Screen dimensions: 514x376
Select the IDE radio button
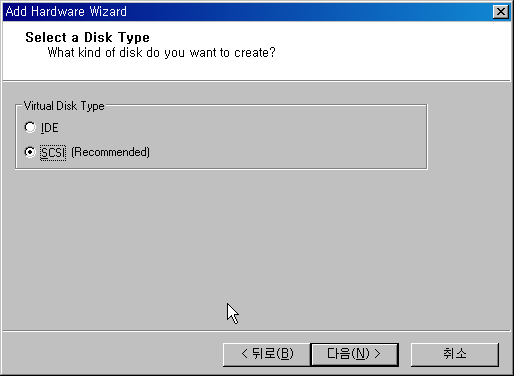coord(30,127)
